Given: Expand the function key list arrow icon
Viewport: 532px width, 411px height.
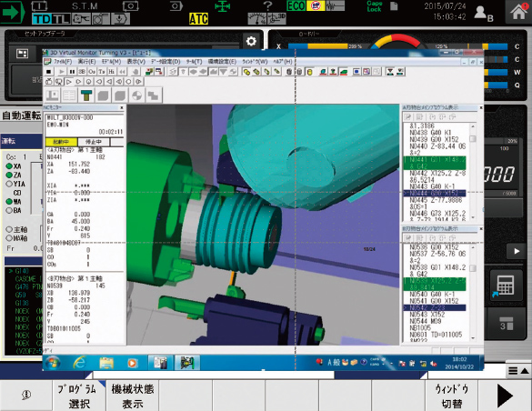Looking at the screenshot, I should (518, 371).
